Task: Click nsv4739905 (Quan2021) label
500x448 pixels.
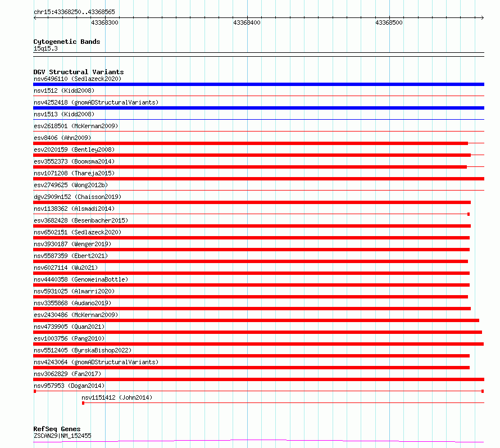Action: point(69,327)
